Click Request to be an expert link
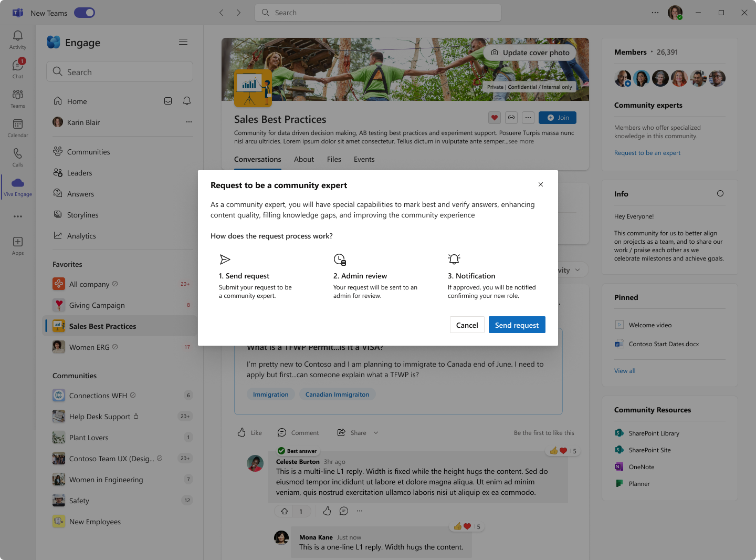The image size is (756, 560). (x=647, y=153)
